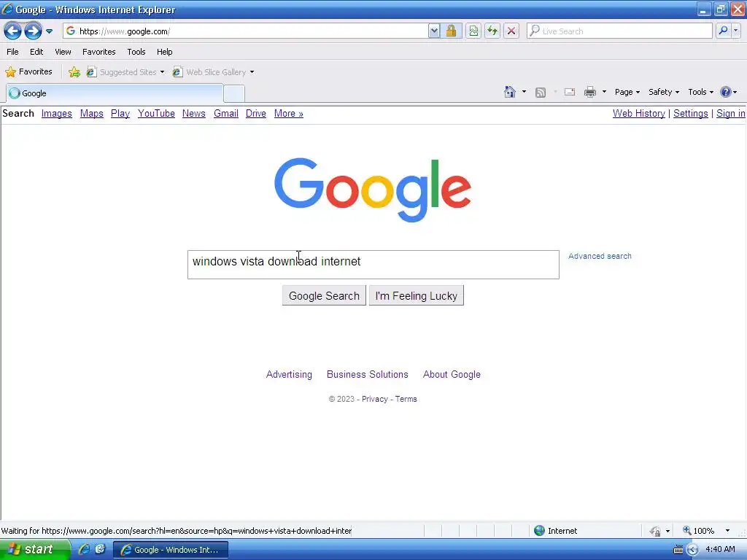
Task: Run search with the magnifier button
Action: point(723,31)
